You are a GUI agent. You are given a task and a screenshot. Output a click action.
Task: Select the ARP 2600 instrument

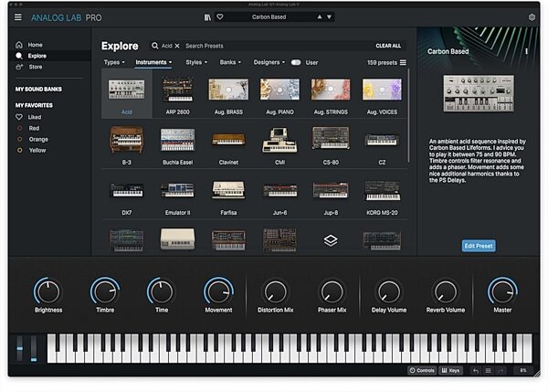(177, 95)
